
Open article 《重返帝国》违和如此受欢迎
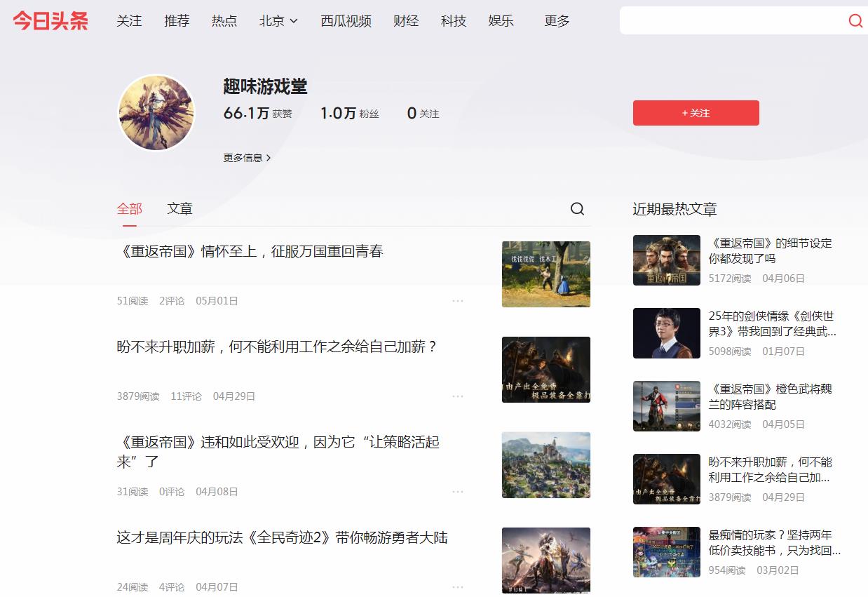(x=278, y=452)
